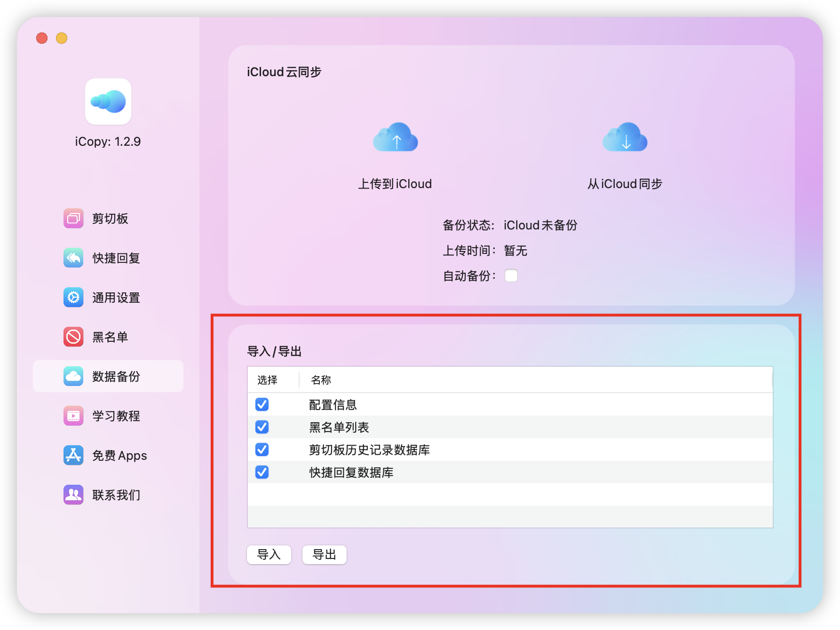This screenshot has height=630, width=840.
Task: Click the upload to iCloud cloud icon
Action: (x=395, y=137)
